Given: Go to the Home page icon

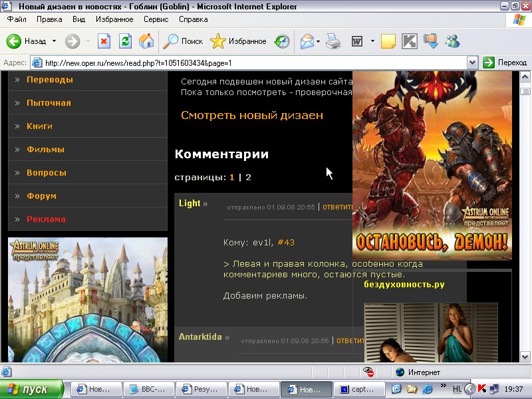Looking at the screenshot, I should (x=146, y=41).
